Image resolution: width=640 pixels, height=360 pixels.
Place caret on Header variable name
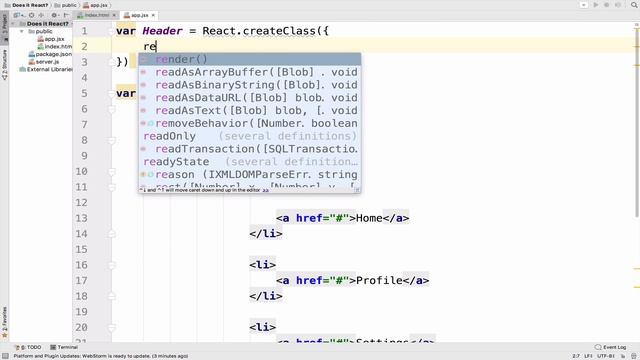click(162, 31)
